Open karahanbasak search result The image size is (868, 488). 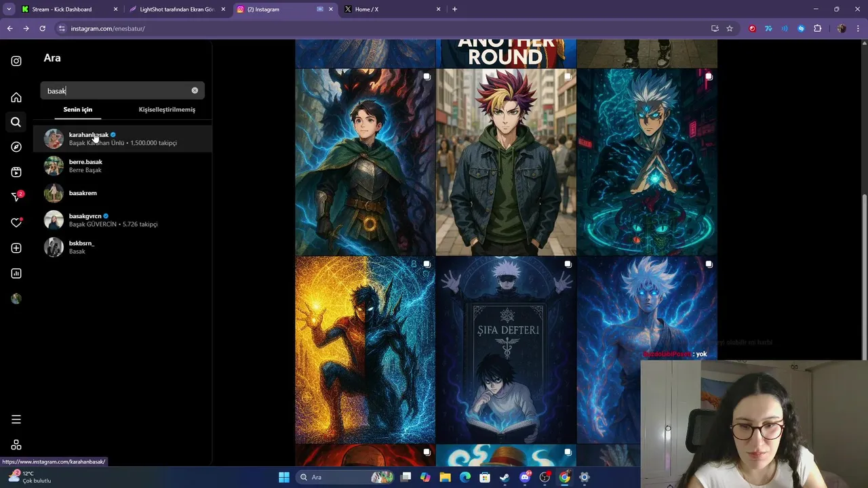[x=123, y=139]
